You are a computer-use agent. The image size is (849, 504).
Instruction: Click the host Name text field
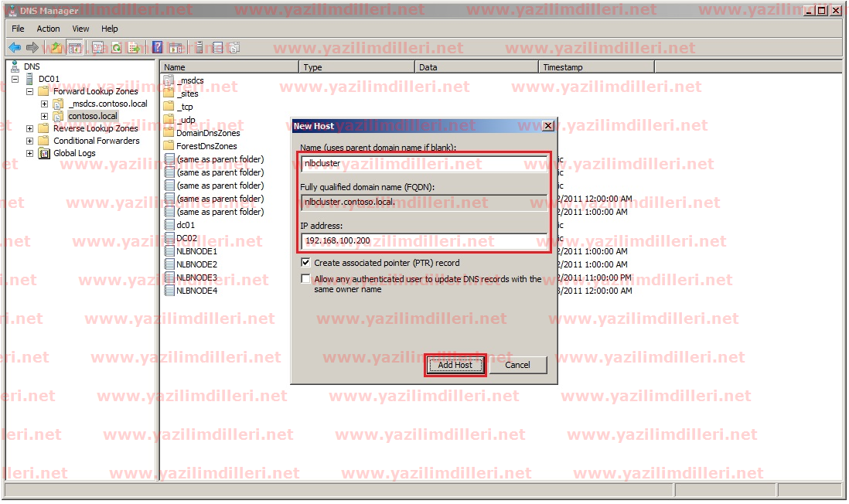pos(424,163)
